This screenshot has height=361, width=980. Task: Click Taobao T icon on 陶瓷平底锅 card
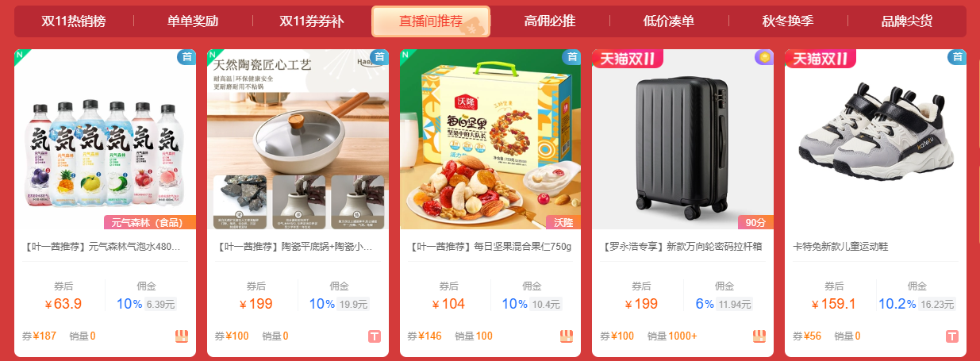click(375, 336)
